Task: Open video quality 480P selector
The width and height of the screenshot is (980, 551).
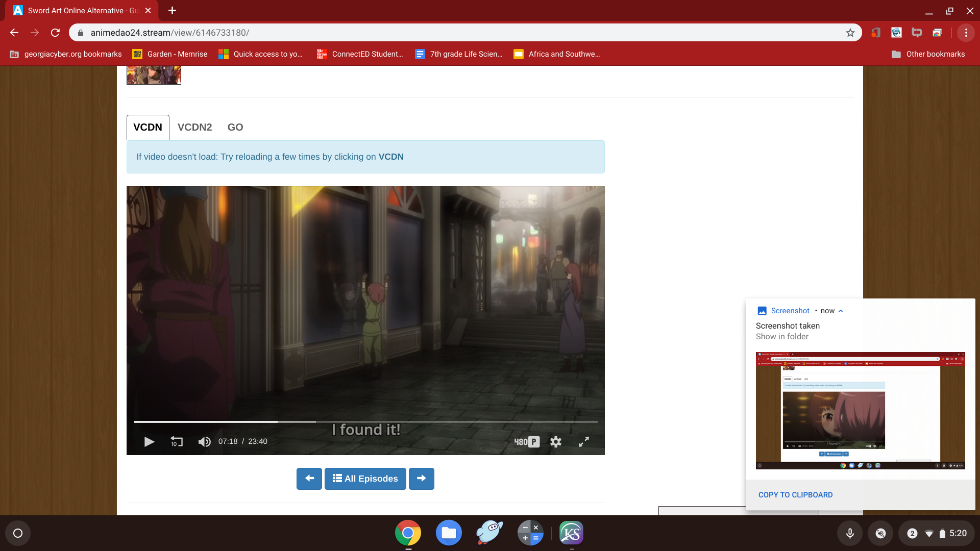Action: pyautogui.click(x=527, y=442)
